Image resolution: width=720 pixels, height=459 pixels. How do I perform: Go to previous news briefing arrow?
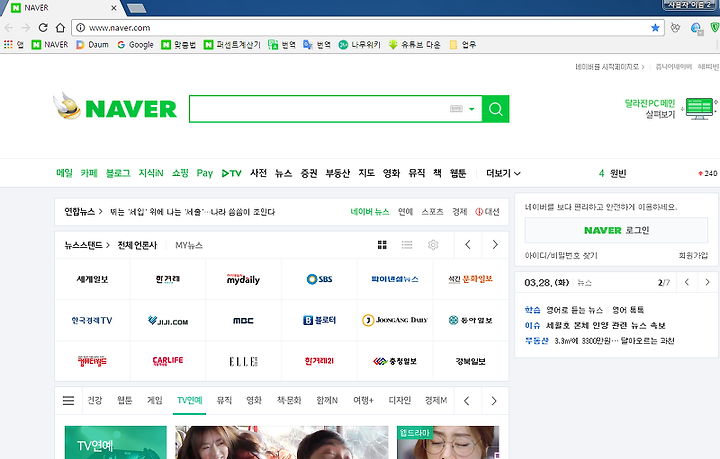pos(686,282)
